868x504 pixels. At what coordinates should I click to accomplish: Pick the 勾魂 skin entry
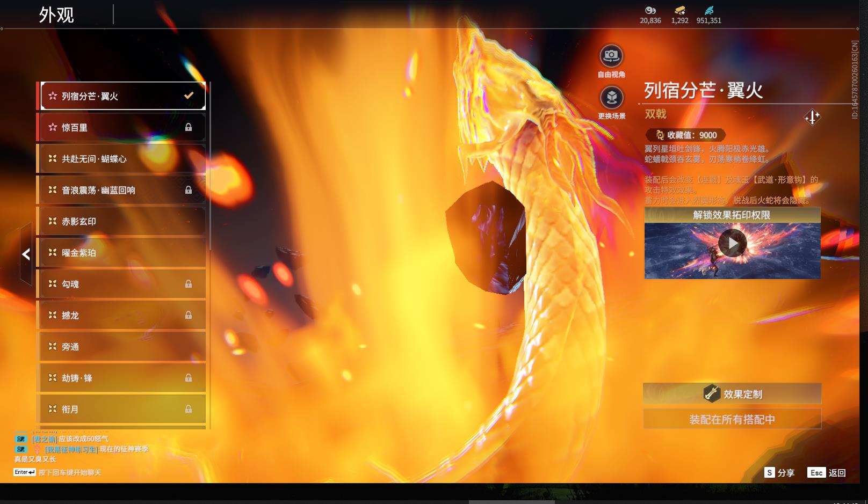pyautogui.click(x=122, y=284)
